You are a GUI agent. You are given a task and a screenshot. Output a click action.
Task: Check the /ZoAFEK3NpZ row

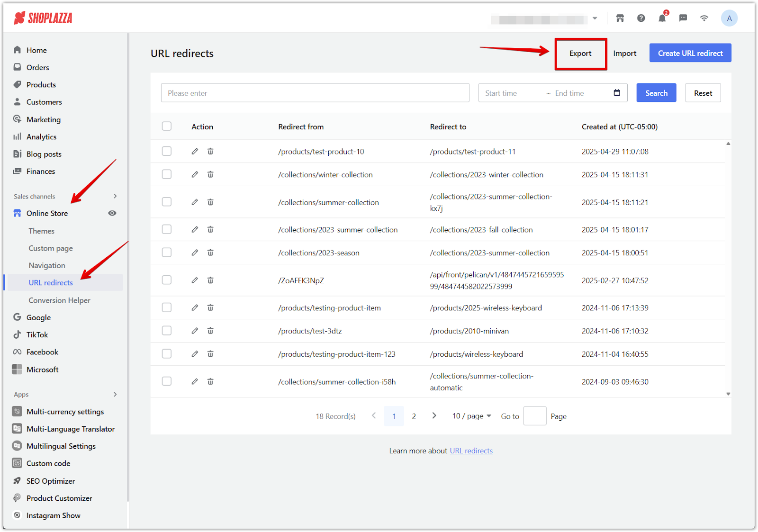point(167,280)
